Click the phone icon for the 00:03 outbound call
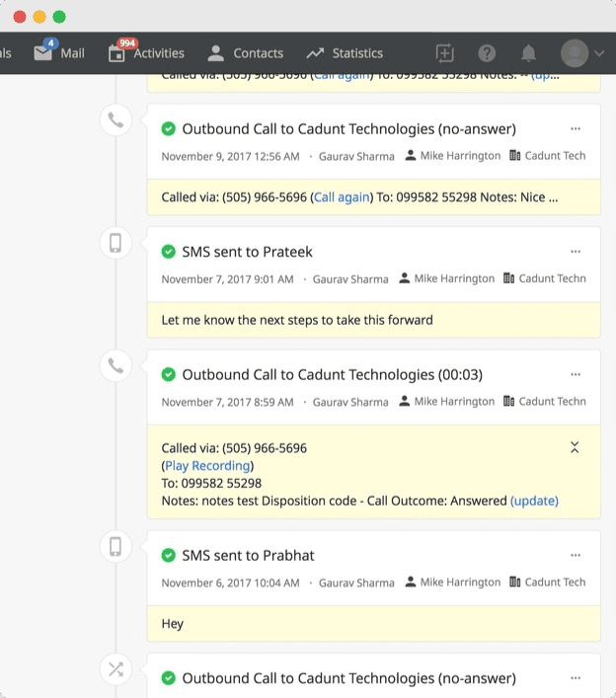The height and width of the screenshot is (698, 616). point(115,366)
